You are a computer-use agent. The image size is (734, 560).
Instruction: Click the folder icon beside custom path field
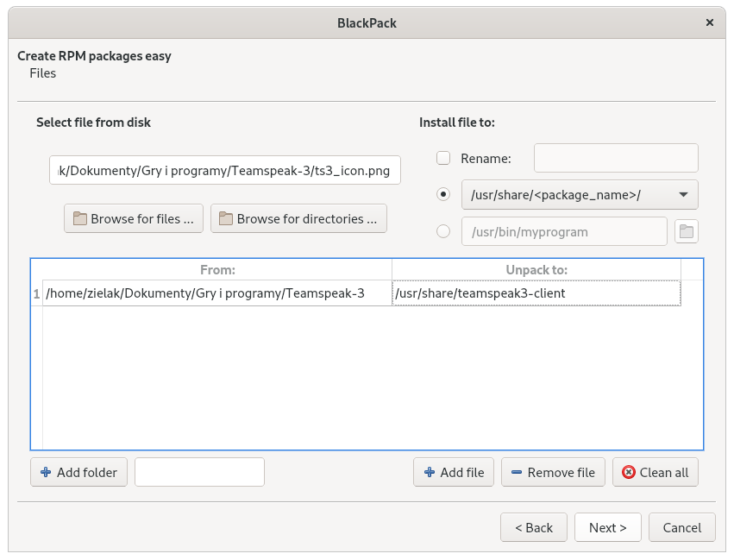pos(687,231)
